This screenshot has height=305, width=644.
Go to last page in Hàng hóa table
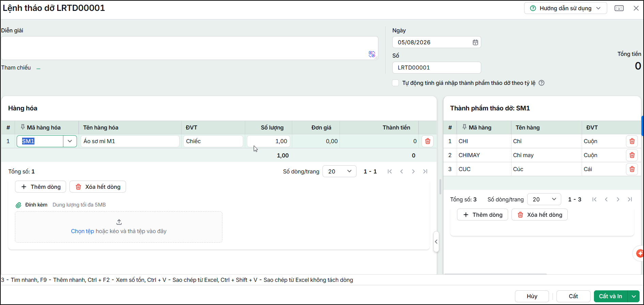pos(425,171)
